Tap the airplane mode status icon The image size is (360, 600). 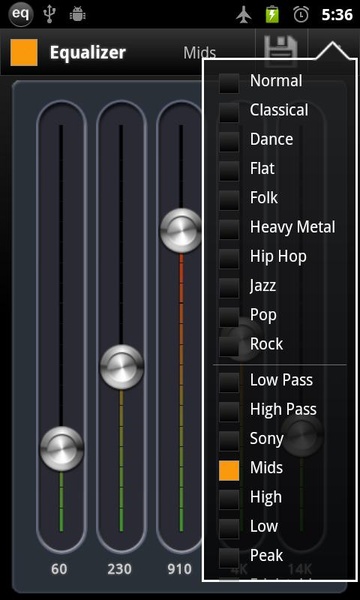pos(244,15)
